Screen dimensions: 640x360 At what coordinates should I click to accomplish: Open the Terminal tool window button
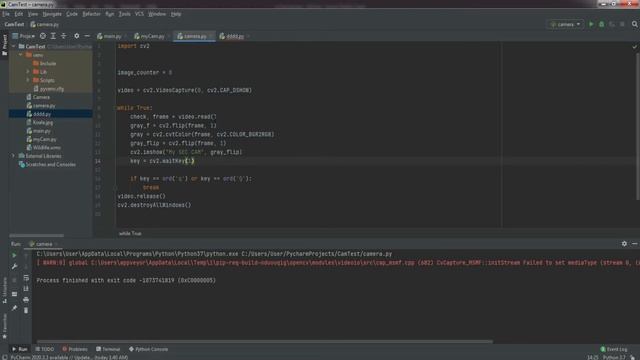108,349
